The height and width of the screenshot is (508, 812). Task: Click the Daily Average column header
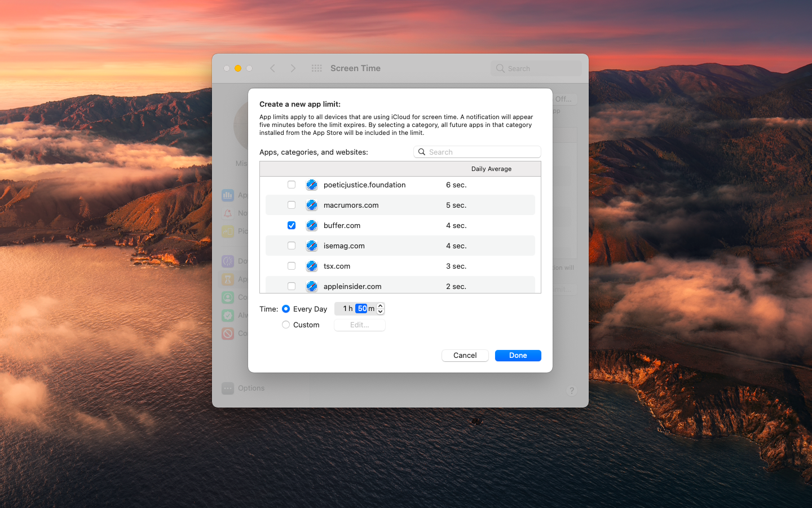pos(491,169)
